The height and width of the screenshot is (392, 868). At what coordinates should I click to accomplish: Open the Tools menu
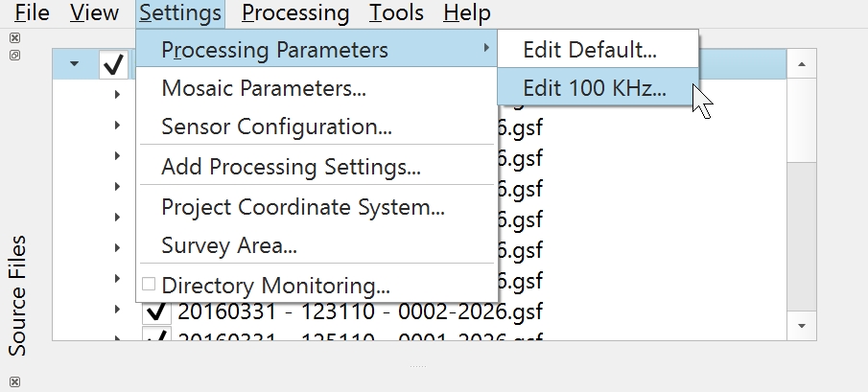(396, 13)
